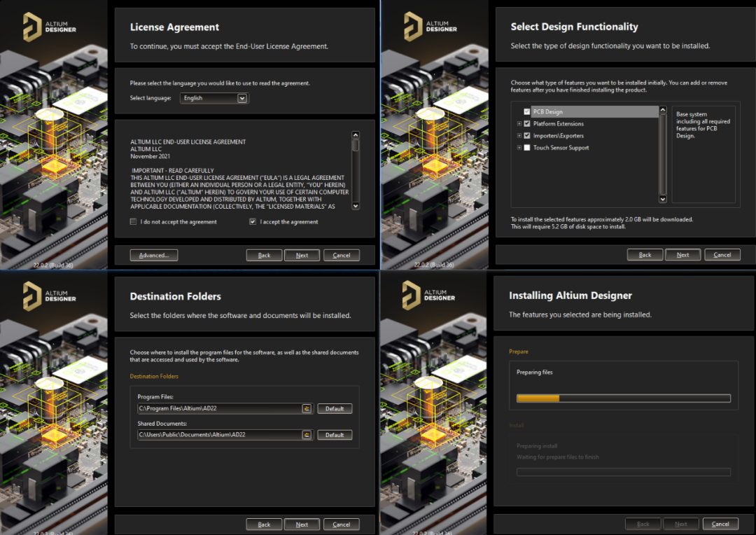
Task: Cancel the Installing Altium Designer window
Action: tap(720, 524)
